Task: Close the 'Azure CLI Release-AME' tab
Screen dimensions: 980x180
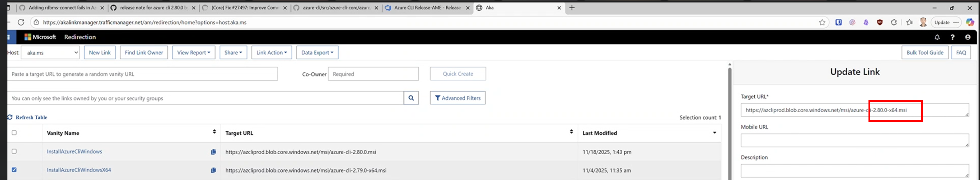Action: click(468, 8)
